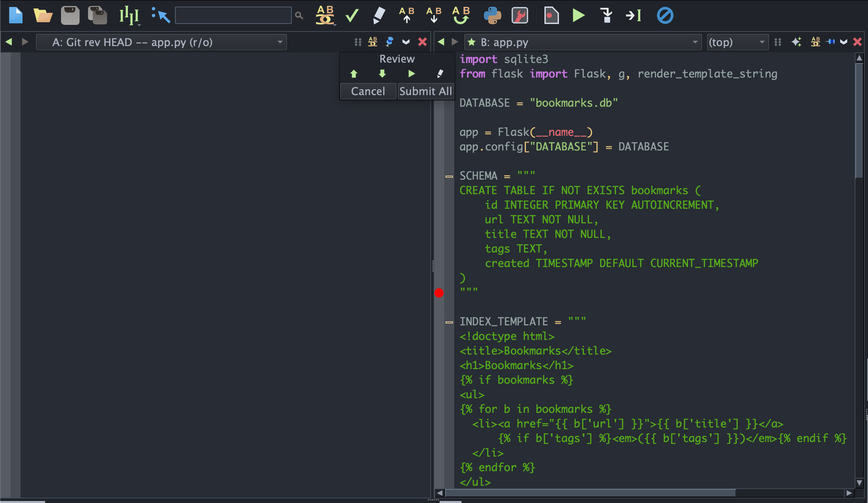Go to next difference with AB down arrow
Screen dimensions: 868x503
tap(434, 15)
